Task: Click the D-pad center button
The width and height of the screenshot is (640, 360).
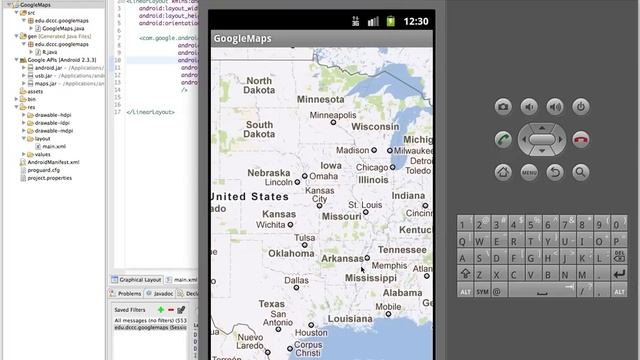Action: (x=542, y=140)
